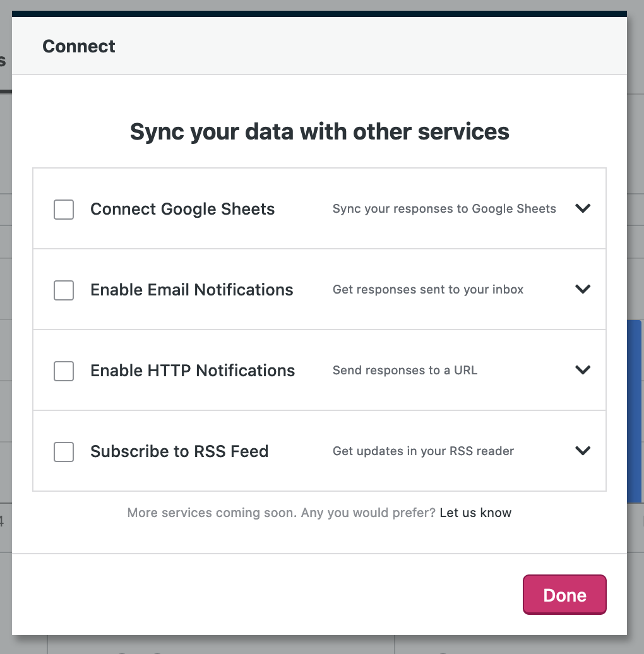This screenshot has height=654, width=644.
Task: Tick the Connect Google Sheets checkbox
Action: pos(64,210)
